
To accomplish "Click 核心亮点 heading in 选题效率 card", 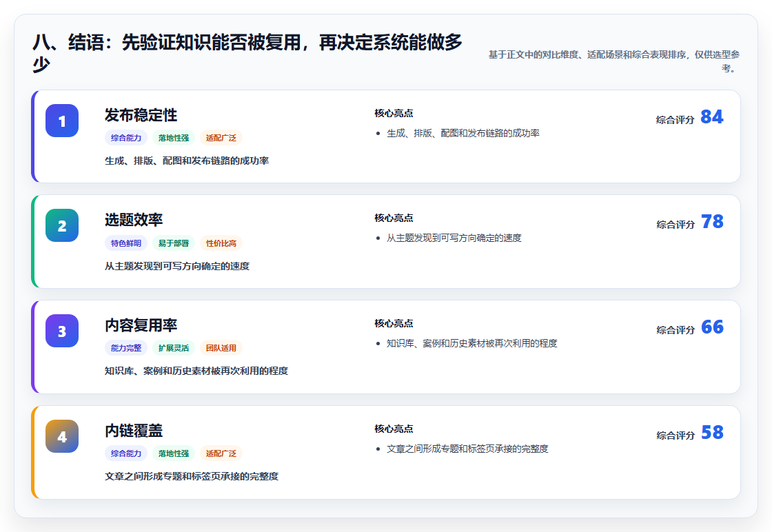I will [x=394, y=218].
